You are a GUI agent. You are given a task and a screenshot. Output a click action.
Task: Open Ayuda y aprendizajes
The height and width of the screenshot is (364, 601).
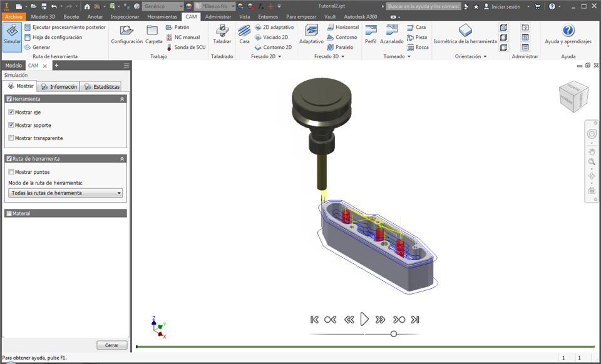pyautogui.click(x=568, y=34)
